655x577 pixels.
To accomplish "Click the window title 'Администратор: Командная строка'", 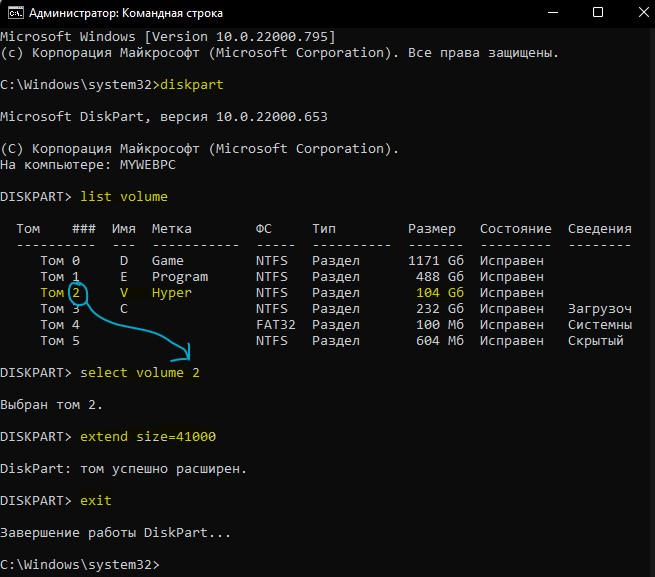I will click(126, 13).
